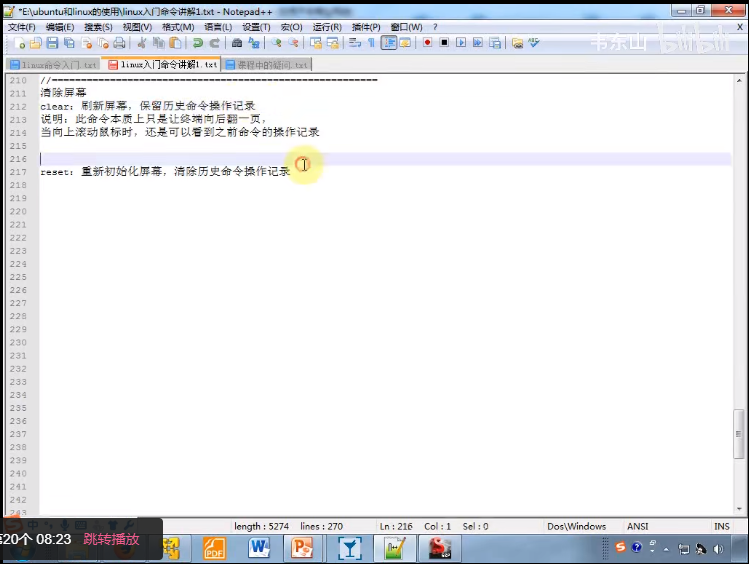Viewport: 749px width, 564px height.
Task: Click the Synchronize Horizontal Scrolling icon
Action: click(x=332, y=43)
